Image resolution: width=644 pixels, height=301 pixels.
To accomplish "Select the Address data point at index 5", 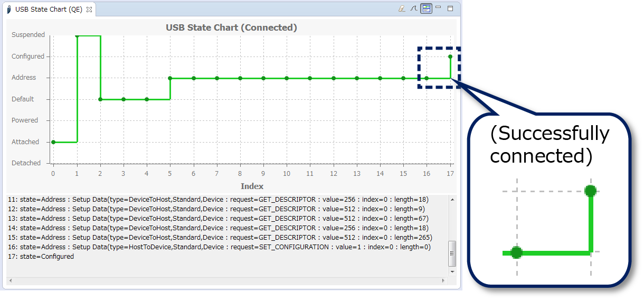I will (x=170, y=78).
